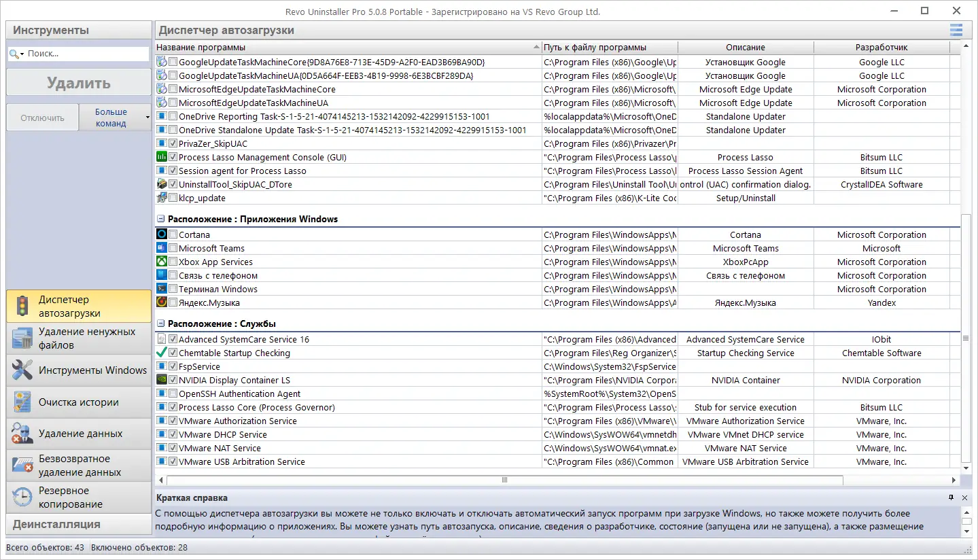
Task: Click the horizontal scrollbar under the list
Action: pos(504,480)
